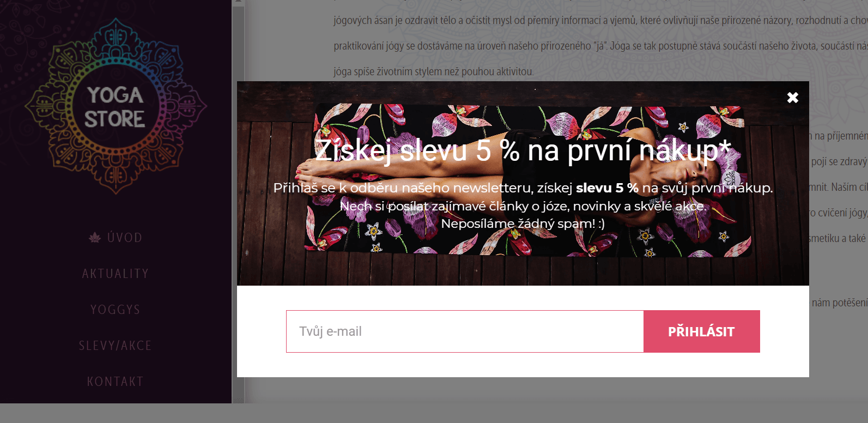Click the sidebar vertical scrollbar track
Viewport: 868px width, 423px height.
click(x=238, y=202)
